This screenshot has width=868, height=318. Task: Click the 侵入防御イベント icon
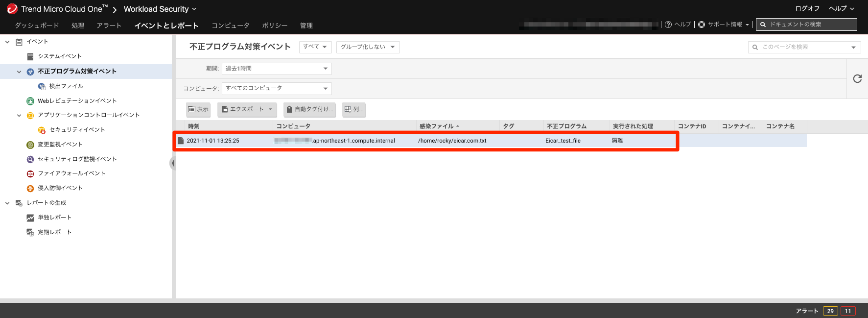pos(30,188)
